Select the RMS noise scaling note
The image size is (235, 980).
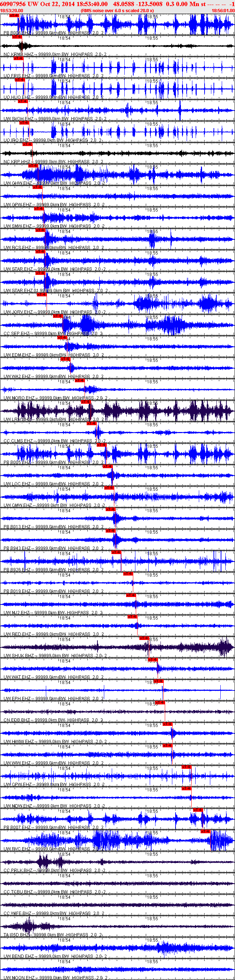[117, 11]
